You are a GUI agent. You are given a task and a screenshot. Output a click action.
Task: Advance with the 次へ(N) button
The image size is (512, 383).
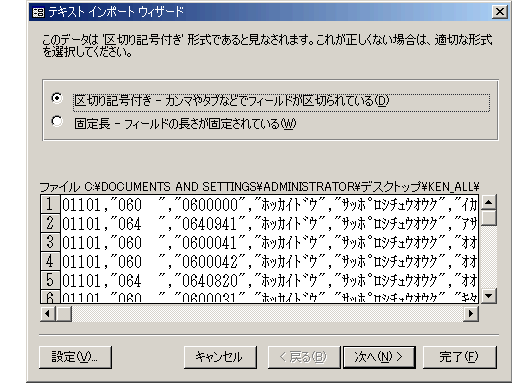click(379, 357)
